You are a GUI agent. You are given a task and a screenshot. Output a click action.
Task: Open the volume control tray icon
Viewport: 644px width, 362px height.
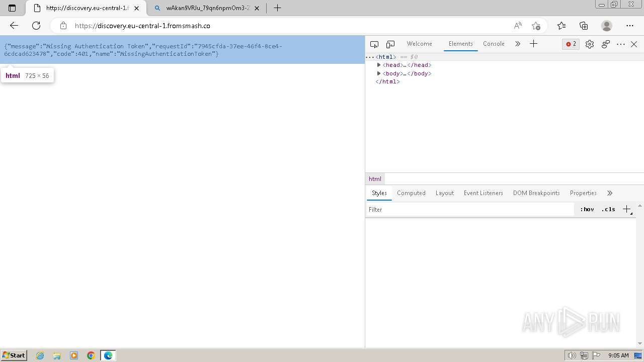572,355
